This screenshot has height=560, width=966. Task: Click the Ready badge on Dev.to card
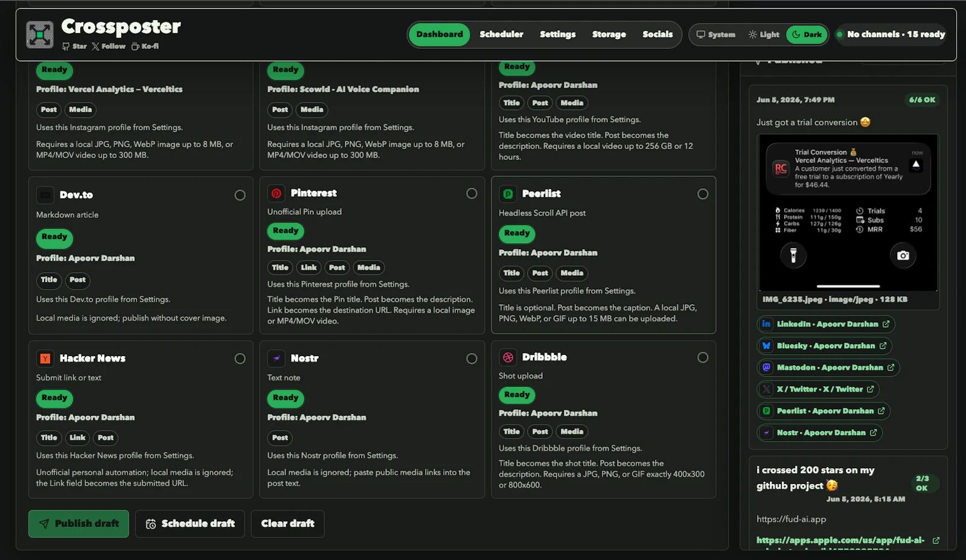(54, 237)
